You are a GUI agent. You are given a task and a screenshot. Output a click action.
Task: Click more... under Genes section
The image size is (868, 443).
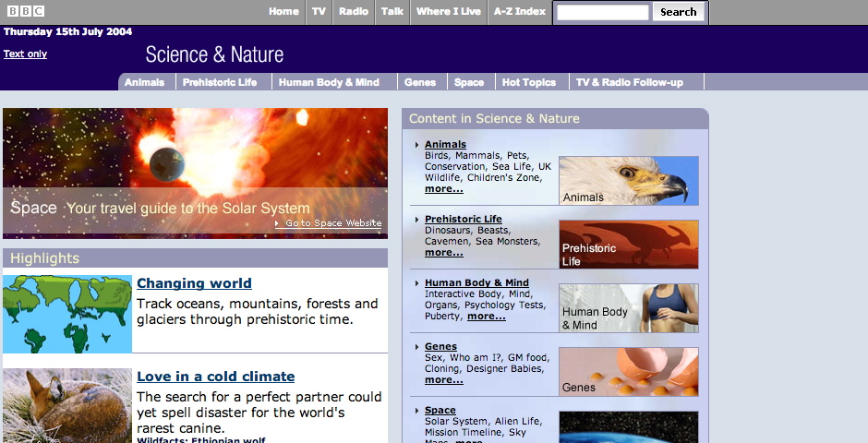pyautogui.click(x=444, y=380)
